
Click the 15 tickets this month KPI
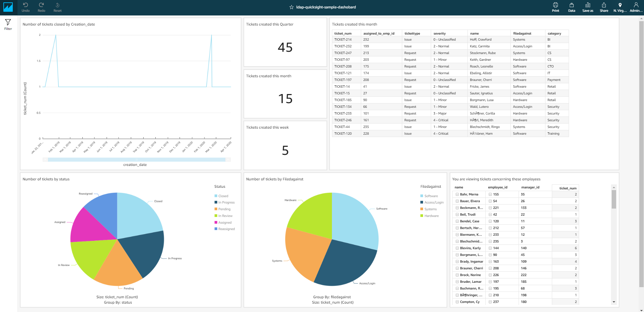(285, 99)
